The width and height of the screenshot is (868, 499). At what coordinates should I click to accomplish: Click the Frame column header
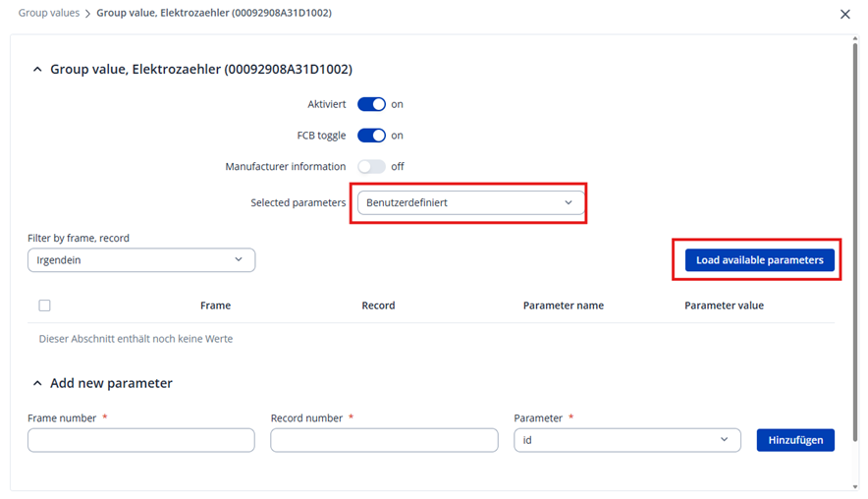point(215,305)
